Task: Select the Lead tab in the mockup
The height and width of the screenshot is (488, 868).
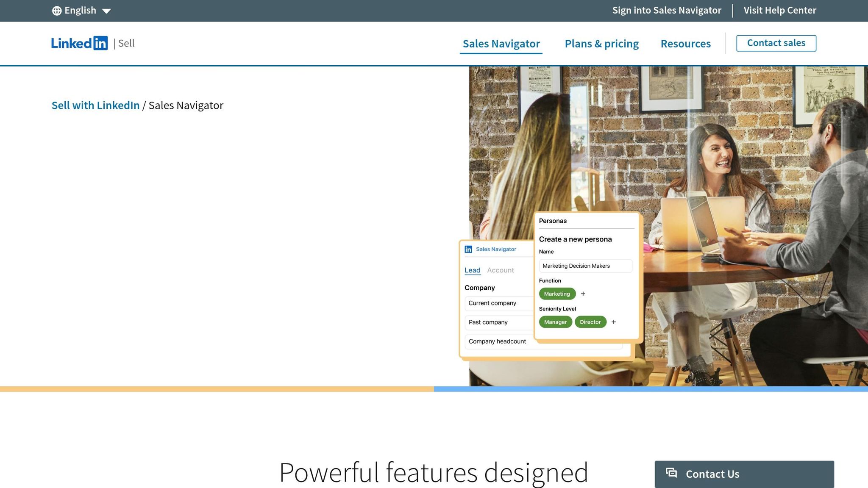Action: pyautogui.click(x=473, y=270)
